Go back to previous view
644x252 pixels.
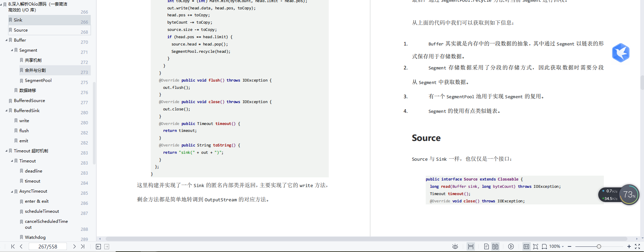98,246
